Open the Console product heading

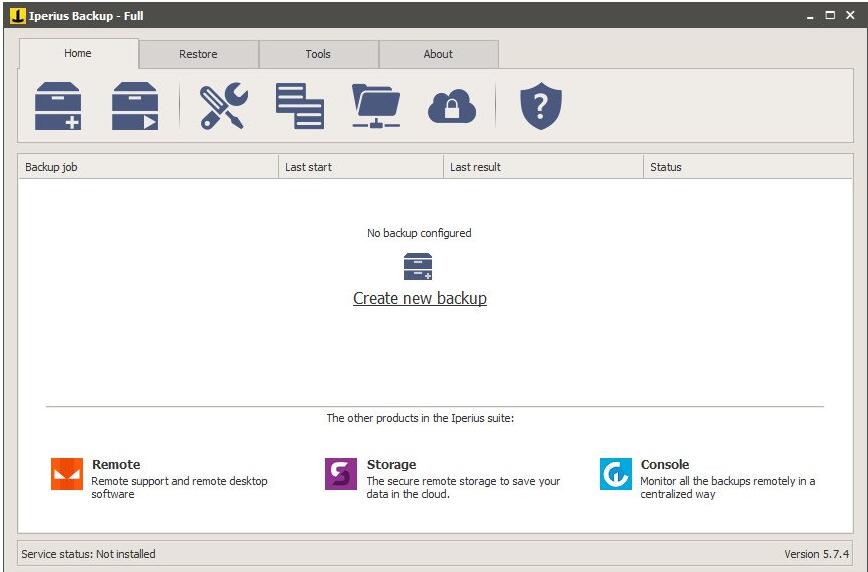(x=665, y=465)
